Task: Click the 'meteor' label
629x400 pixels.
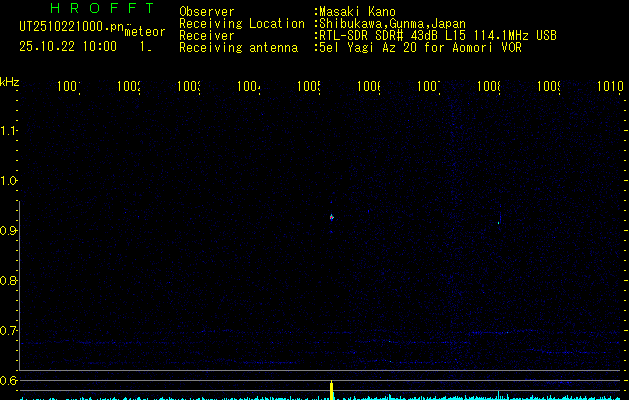Action: tap(145, 32)
